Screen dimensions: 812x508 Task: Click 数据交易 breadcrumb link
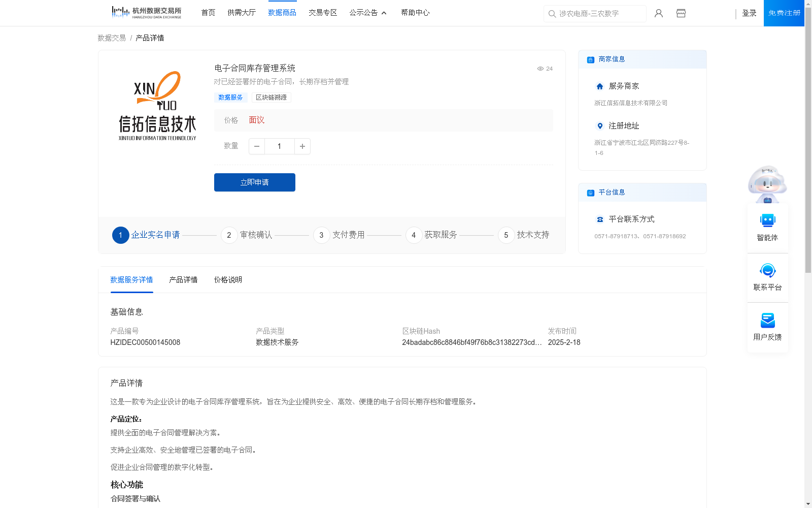112,38
